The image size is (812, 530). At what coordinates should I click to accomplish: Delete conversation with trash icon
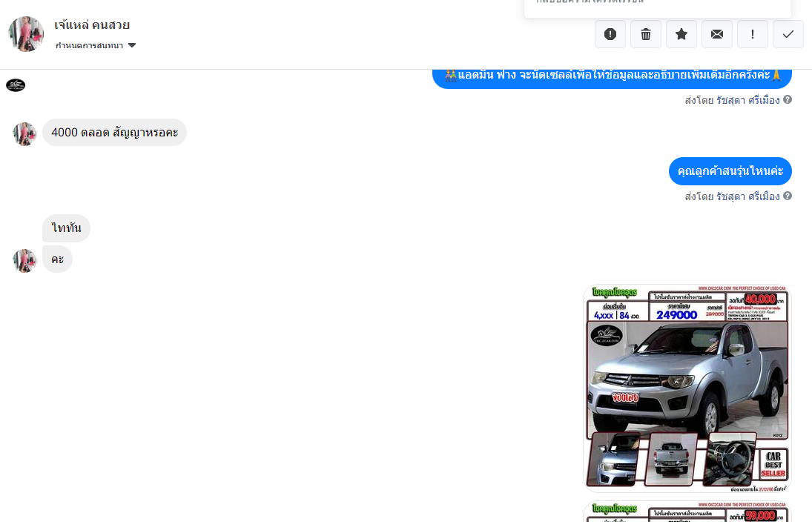[x=646, y=34]
